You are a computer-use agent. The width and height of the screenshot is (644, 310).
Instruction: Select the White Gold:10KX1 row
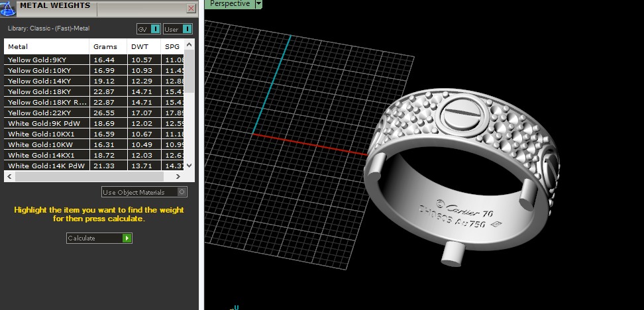tap(95, 134)
